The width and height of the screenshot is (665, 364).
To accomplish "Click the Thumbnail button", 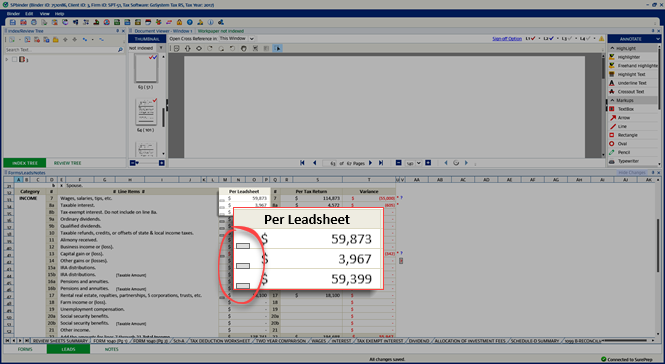I will (147, 39).
